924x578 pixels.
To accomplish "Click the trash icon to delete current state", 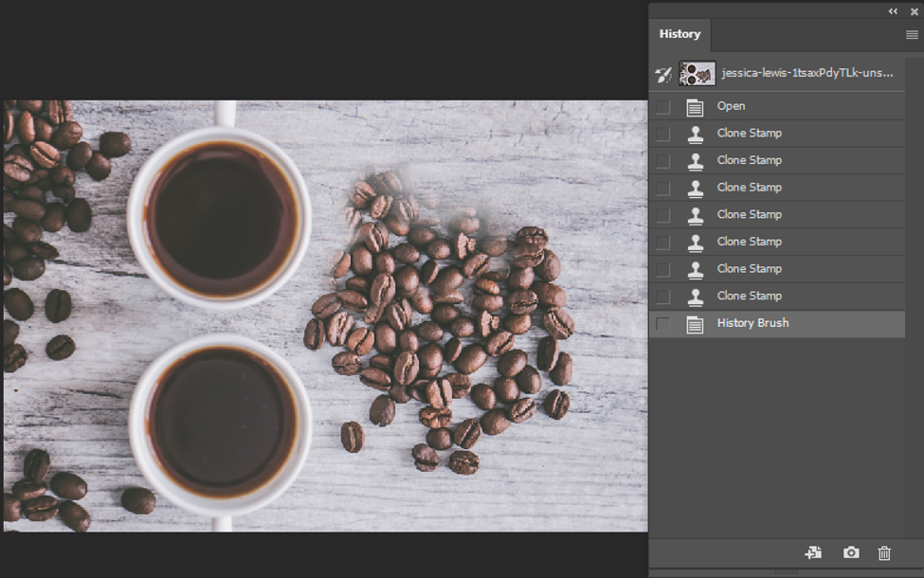I will pos(884,552).
